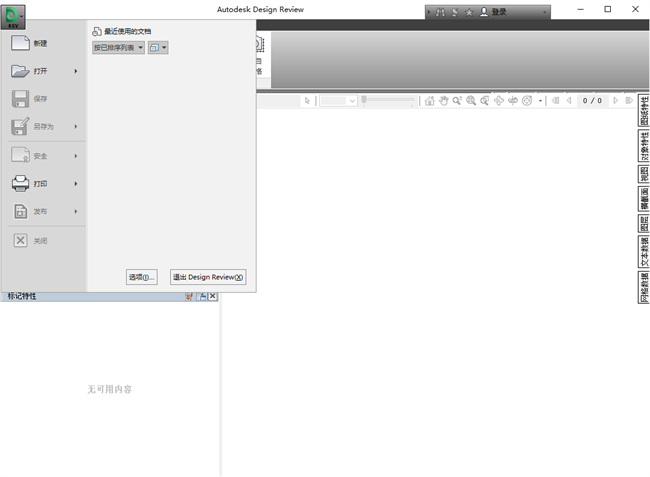Open the 视图 side tab
This screenshot has height=477, width=650.
coord(644,174)
